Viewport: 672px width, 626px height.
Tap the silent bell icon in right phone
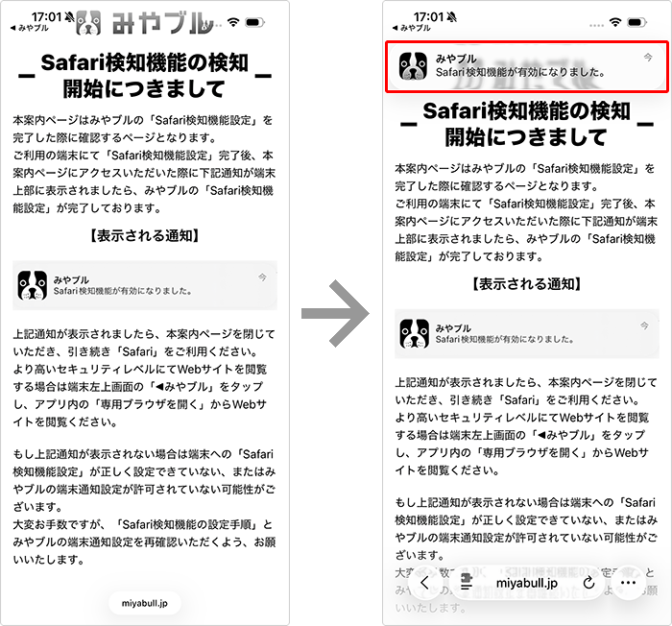coord(451,16)
